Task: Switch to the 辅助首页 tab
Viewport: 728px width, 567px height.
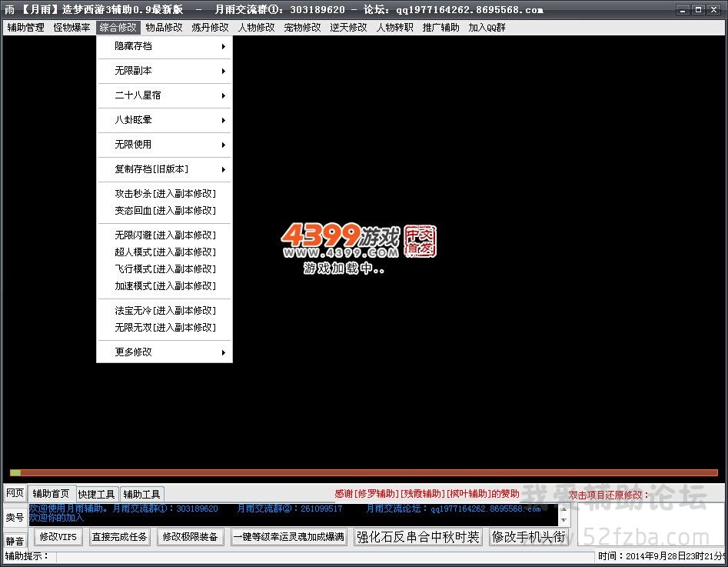Action: click(x=51, y=494)
